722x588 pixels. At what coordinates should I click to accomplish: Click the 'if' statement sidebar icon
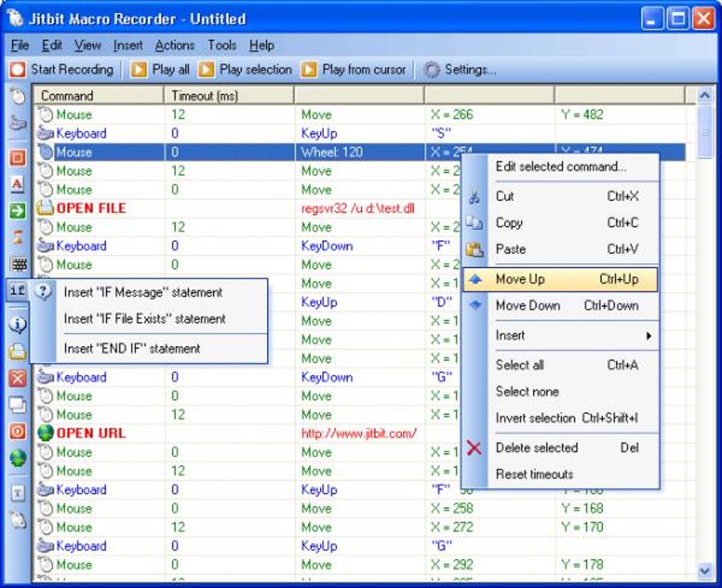pos(18,291)
